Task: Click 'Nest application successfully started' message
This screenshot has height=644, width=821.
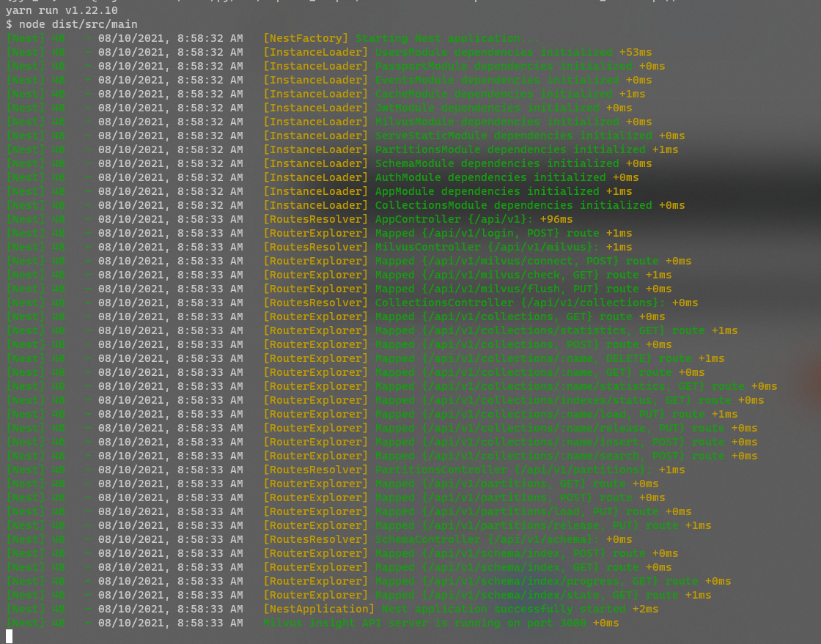Action: click(504, 609)
